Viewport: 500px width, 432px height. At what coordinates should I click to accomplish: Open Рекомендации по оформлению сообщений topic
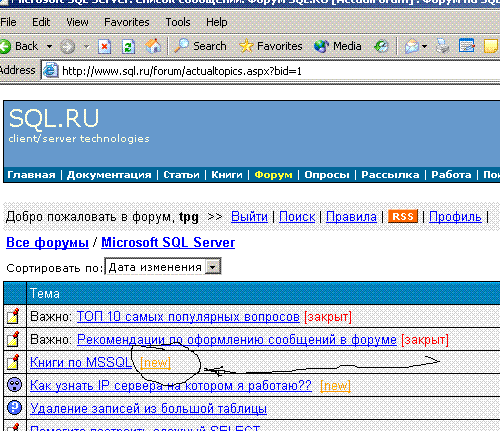click(x=237, y=340)
